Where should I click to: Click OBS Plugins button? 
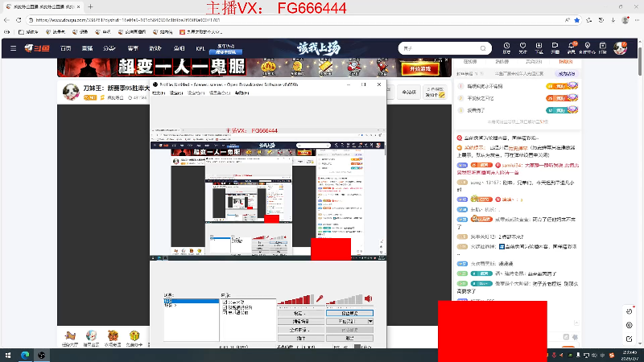(x=300, y=338)
